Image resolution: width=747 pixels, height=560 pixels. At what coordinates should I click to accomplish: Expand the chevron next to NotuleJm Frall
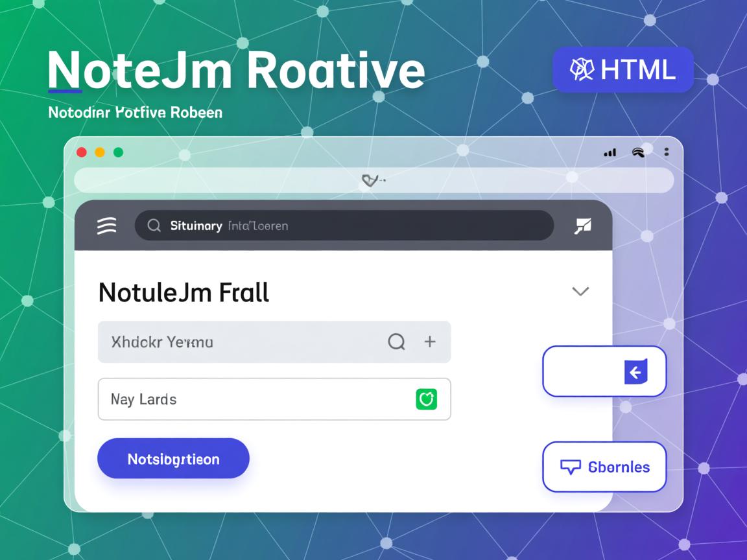[x=580, y=292]
